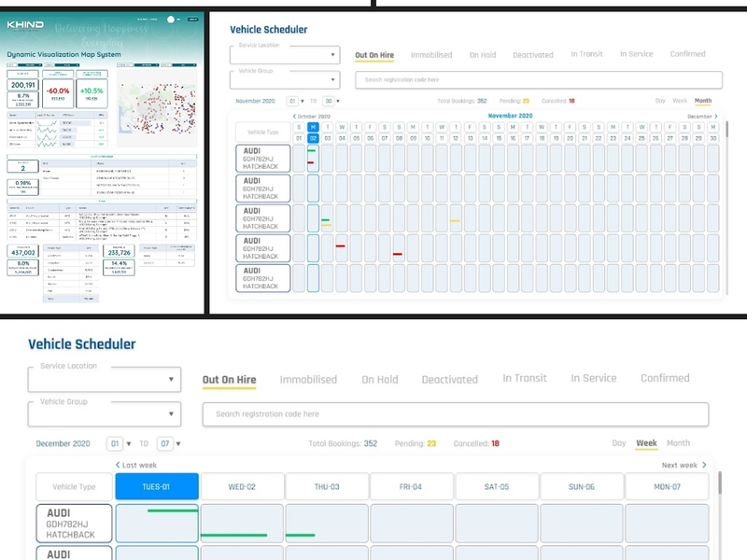Select the WED-02 column header
The height and width of the screenshot is (560, 747).
(x=242, y=486)
